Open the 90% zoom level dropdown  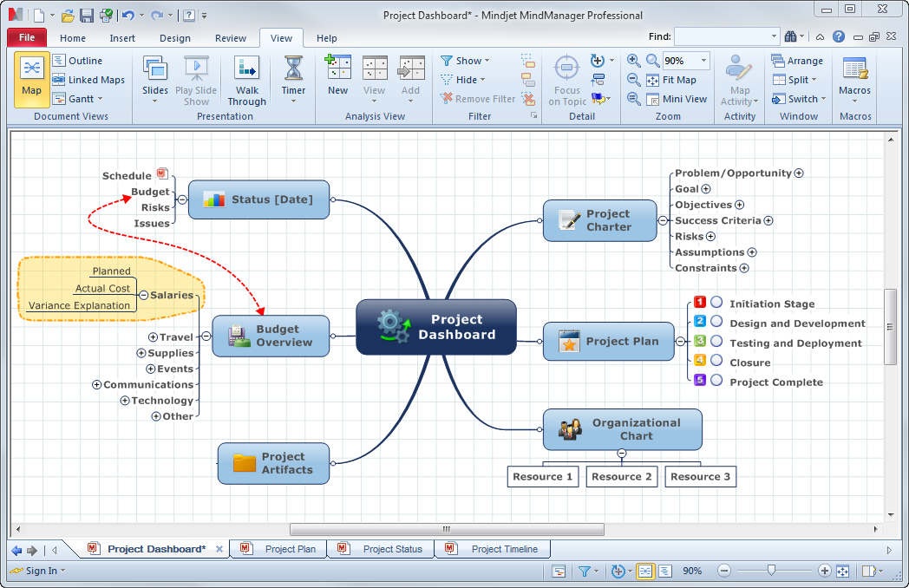click(703, 61)
